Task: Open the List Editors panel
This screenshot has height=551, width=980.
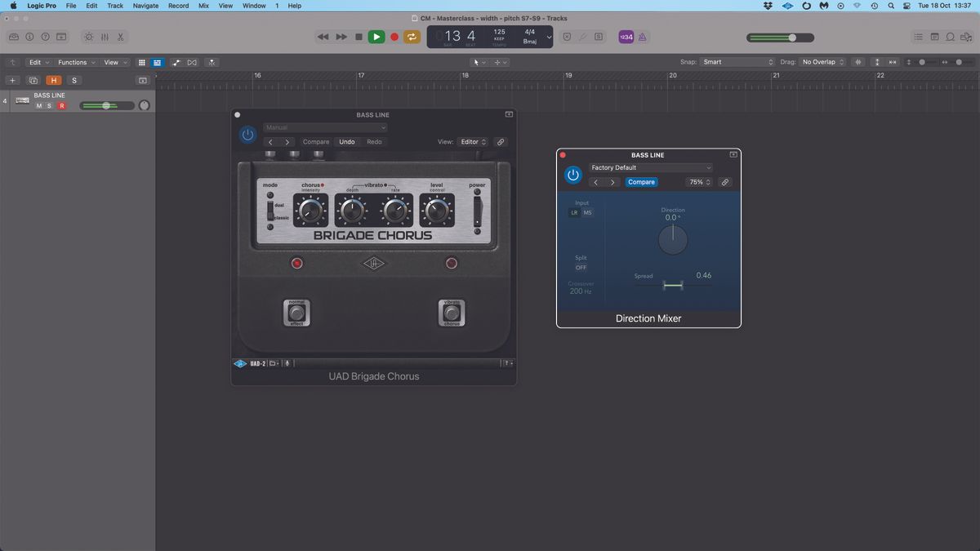Action: (x=920, y=37)
